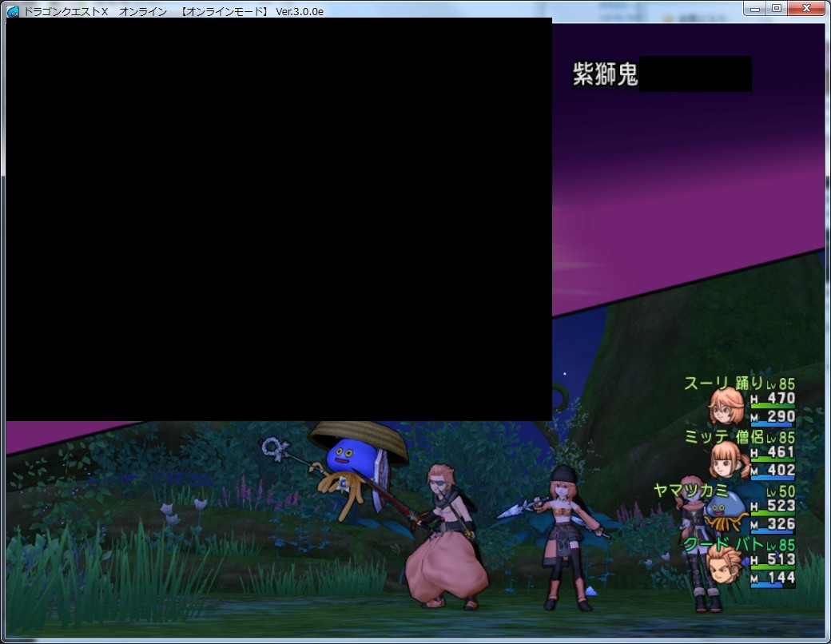
Task: Click クード's MP value 144
Action: pos(781,578)
